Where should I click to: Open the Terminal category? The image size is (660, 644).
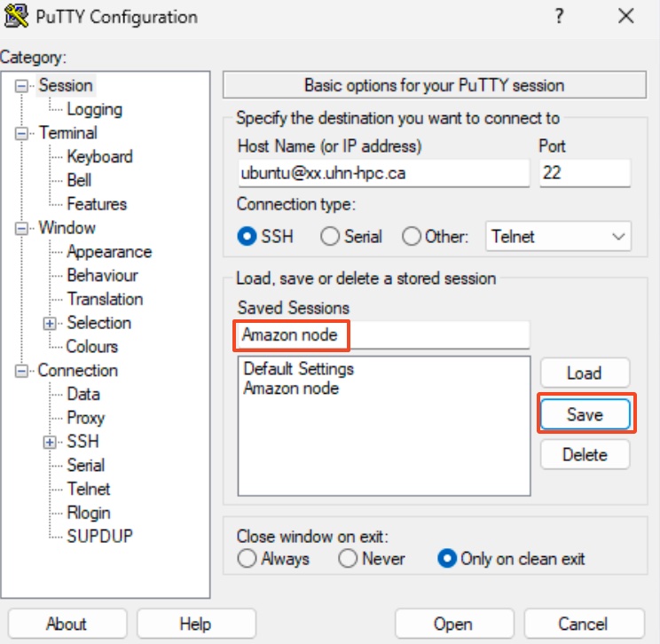point(67,133)
